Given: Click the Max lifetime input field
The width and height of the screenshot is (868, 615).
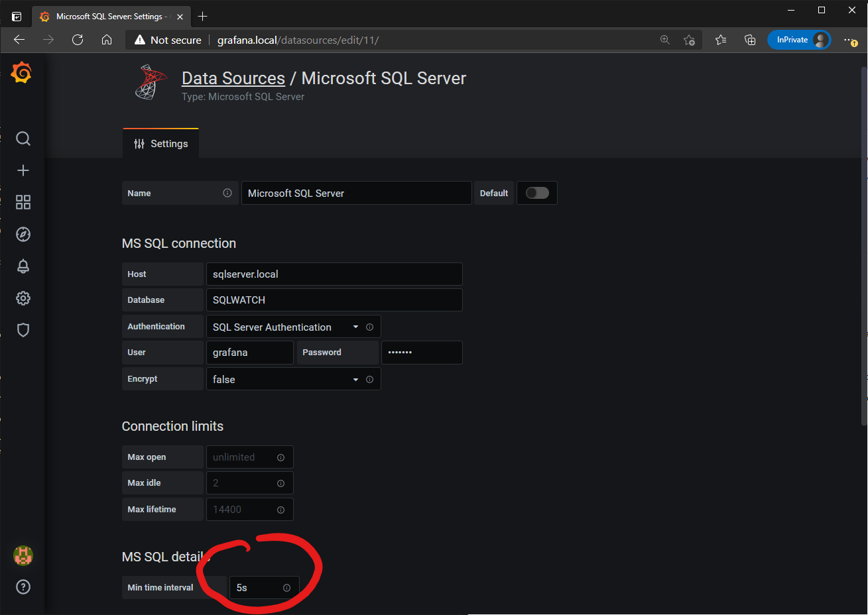Looking at the screenshot, I should [250, 510].
